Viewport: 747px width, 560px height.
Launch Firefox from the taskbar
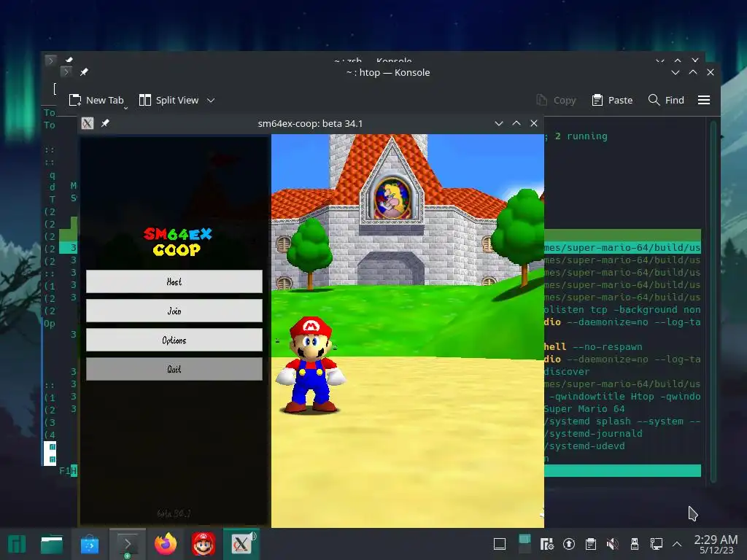click(x=166, y=544)
